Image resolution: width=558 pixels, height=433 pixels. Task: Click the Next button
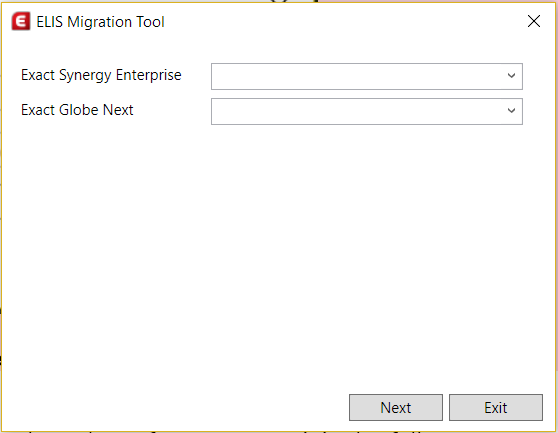click(x=396, y=407)
